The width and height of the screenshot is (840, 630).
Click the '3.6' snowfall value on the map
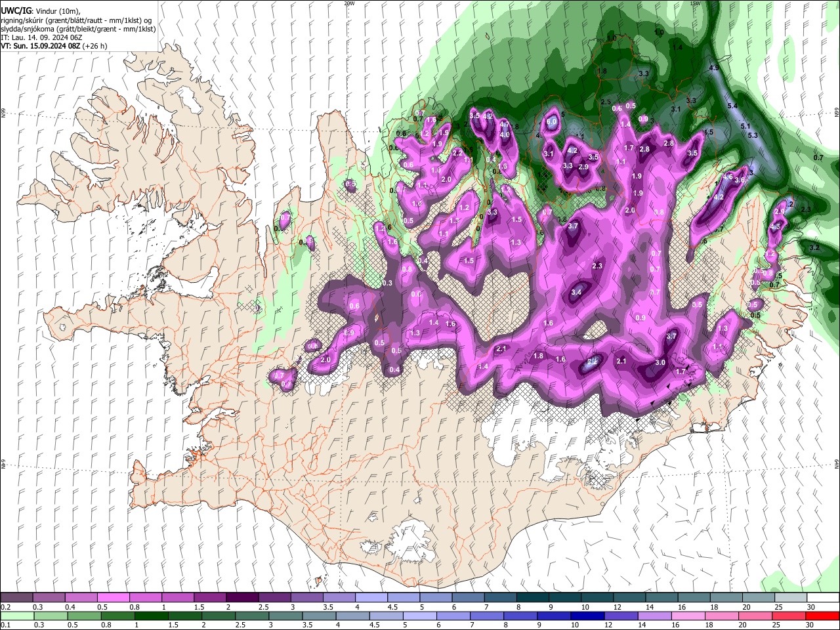740,180
